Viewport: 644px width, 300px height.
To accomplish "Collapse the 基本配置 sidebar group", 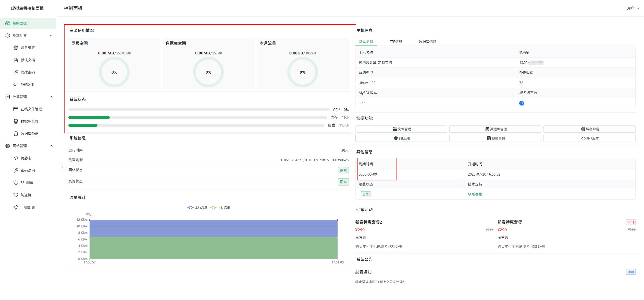I will tap(51, 36).
